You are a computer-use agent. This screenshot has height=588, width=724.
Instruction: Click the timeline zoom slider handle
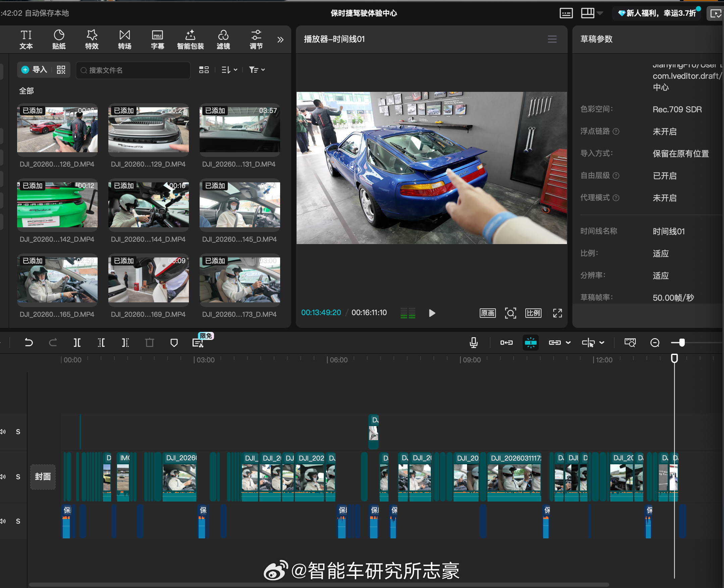(x=682, y=343)
